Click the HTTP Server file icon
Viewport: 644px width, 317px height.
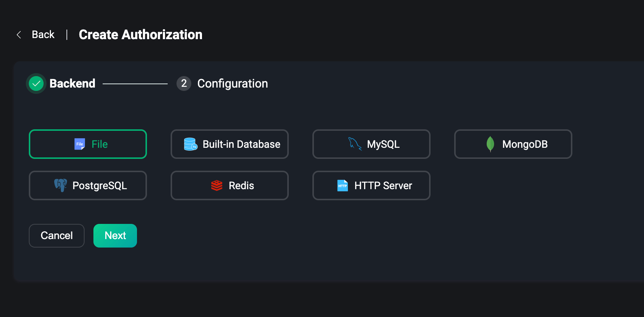coord(342,185)
